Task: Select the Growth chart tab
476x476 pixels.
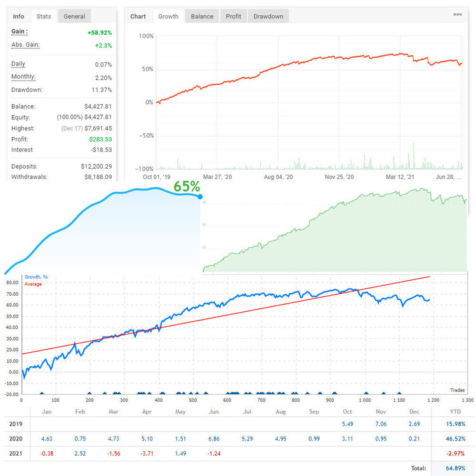Action: click(x=168, y=17)
